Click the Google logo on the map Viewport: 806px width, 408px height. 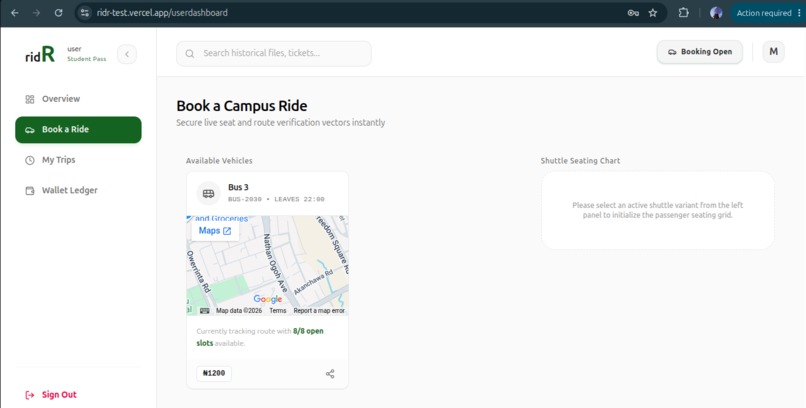tap(268, 299)
